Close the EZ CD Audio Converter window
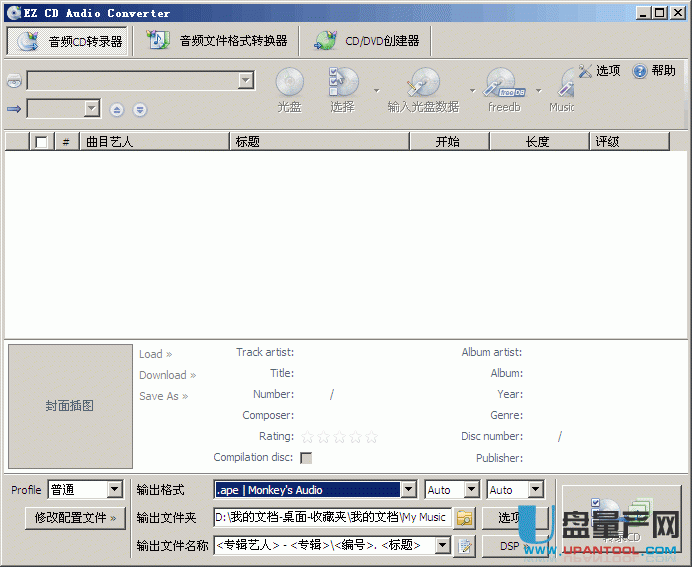This screenshot has width=692, height=567. (x=677, y=13)
